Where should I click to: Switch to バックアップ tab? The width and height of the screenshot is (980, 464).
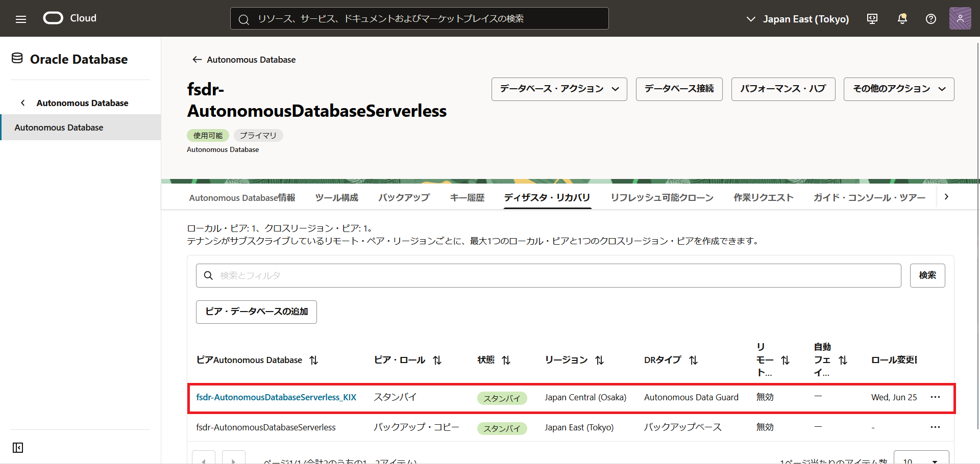(404, 198)
